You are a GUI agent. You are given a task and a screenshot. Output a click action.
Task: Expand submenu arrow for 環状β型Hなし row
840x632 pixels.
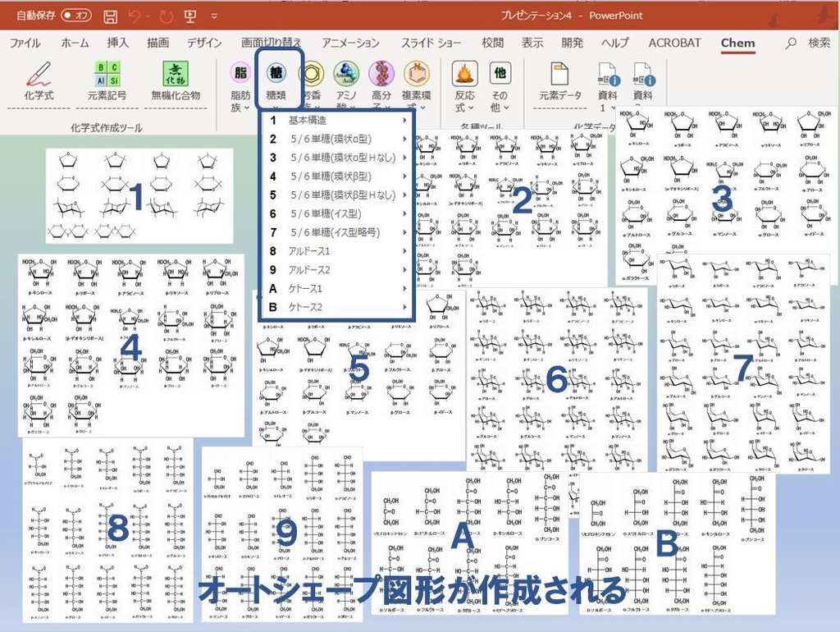(404, 195)
